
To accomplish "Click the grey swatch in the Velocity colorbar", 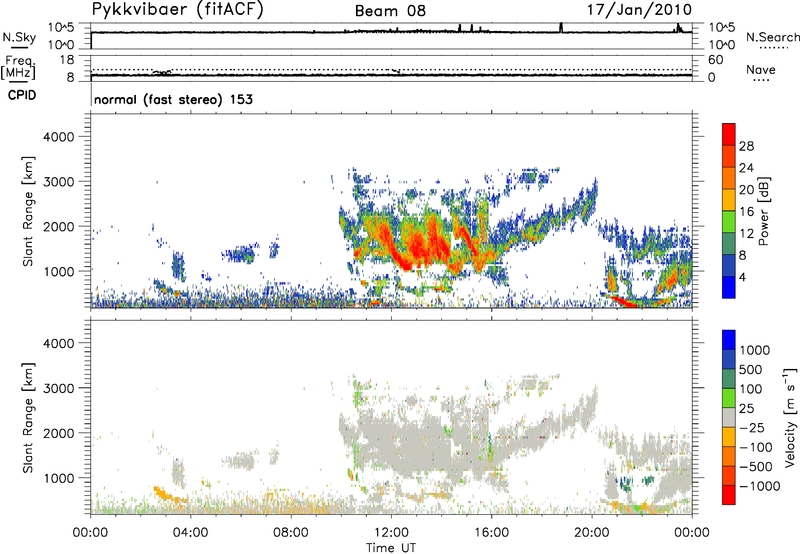I will [729, 417].
